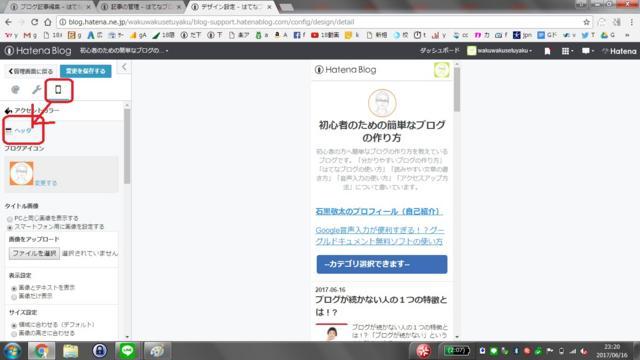Open Google Drive bookmark in bookmarks bar

[608, 36]
